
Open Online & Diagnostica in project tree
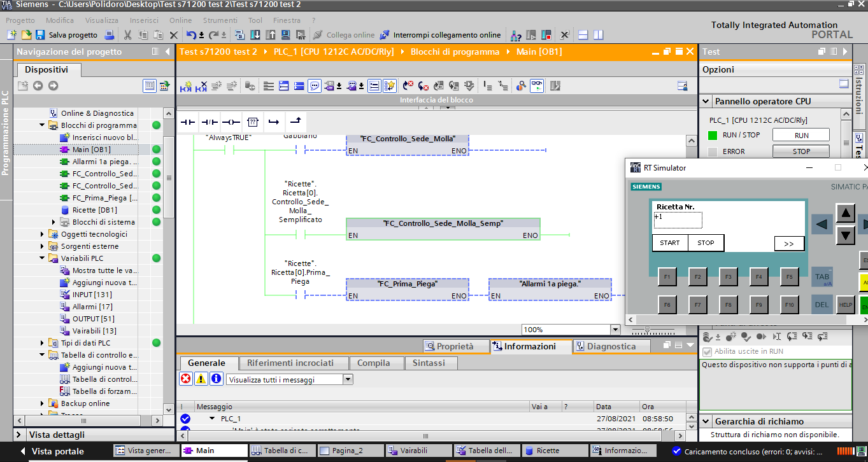(x=97, y=113)
